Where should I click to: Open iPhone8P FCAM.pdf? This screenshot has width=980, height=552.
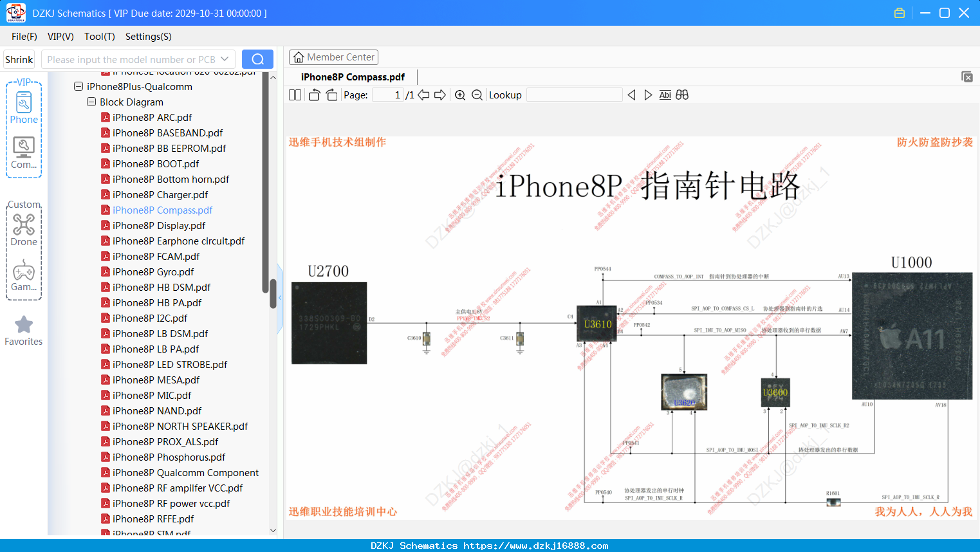click(x=156, y=257)
